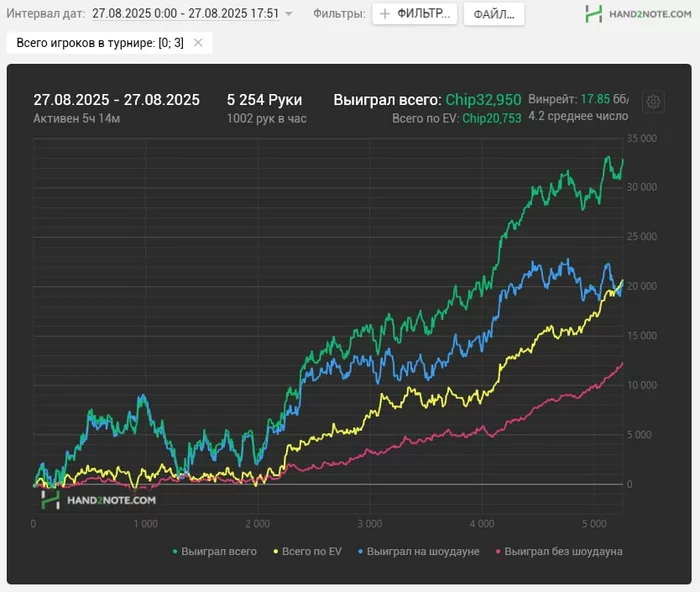700x592 pixels.
Task: Click the green legend dot for Выиграл всего
Action: [175, 552]
